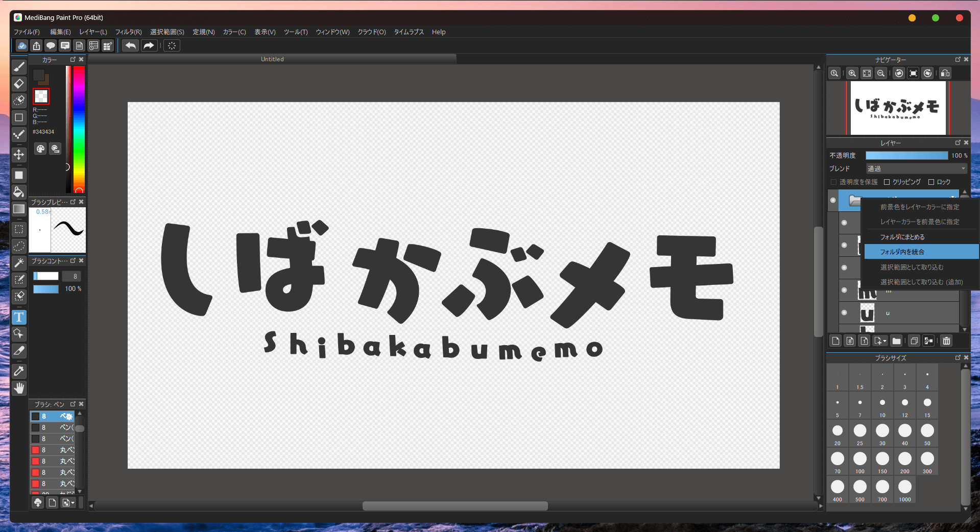980x532 pixels.
Task: Enable the クリッピング checkbox
Action: click(887, 182)
